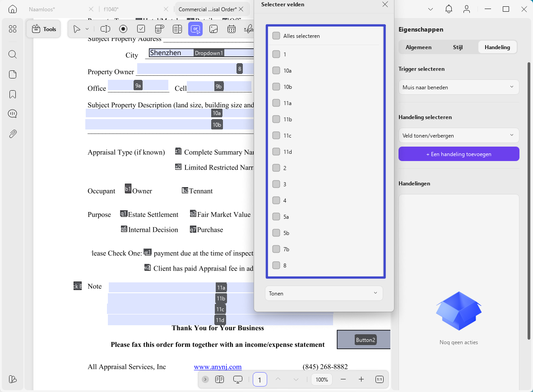Image resolution: width=533 pixels, height=392 pixels.
Task: Add a text field with toolbar tool
Action: 105,29
